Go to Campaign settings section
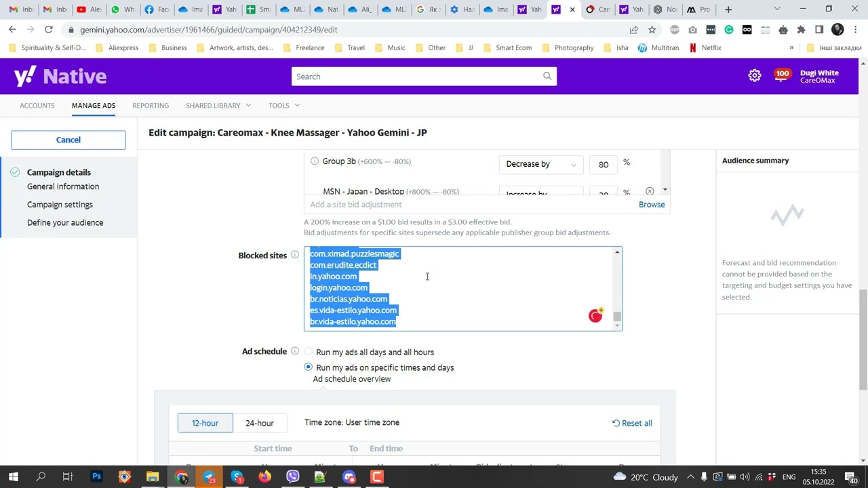Viewport: 868px width, 488px height. pos(60,204)
